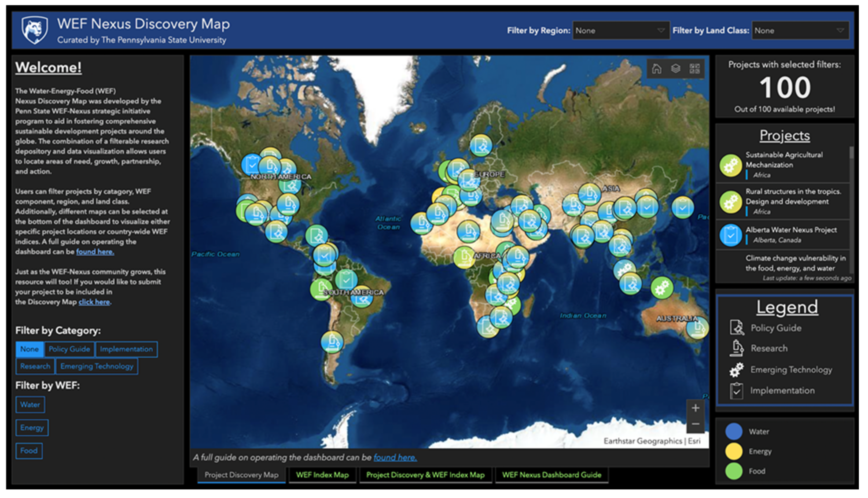
Task: Zoom out with the minus button
Action: coord(695,424)
